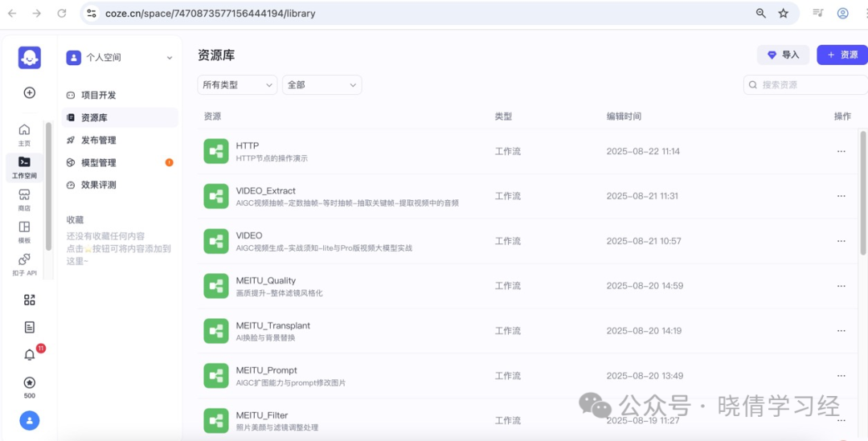Bookmark page with browser star icon
868x441 pixels.
[x=784, y=14]
